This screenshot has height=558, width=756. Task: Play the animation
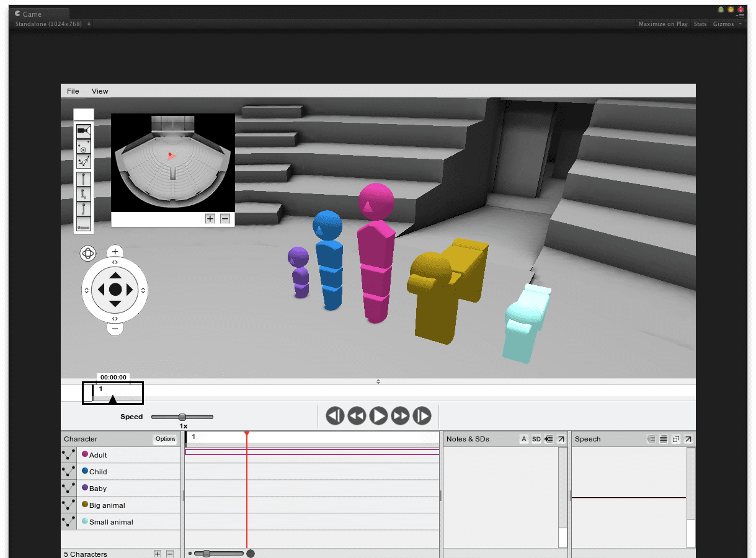378,415
